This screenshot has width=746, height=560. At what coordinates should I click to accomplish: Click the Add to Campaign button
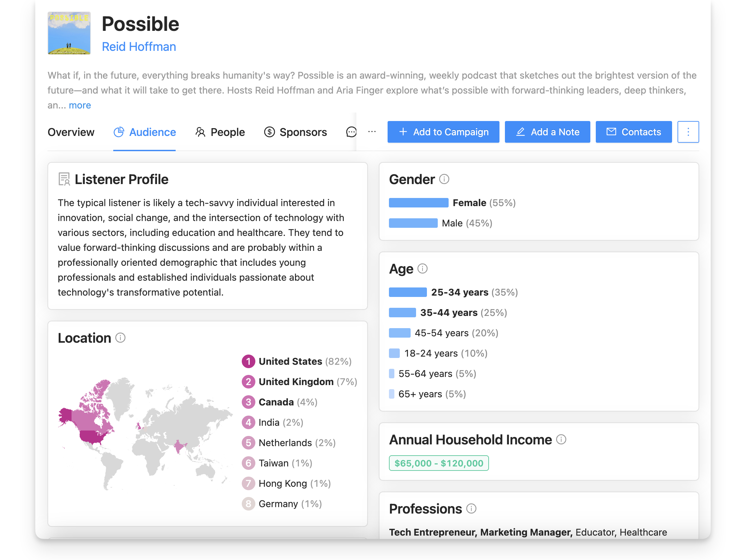[443, 132]
